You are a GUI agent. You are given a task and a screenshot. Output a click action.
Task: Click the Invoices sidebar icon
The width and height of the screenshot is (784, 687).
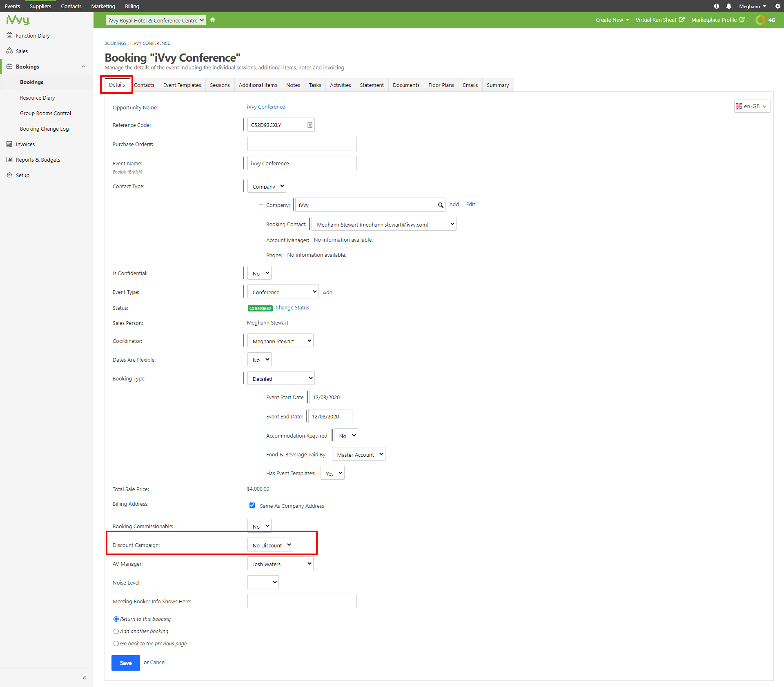[9, 144]
